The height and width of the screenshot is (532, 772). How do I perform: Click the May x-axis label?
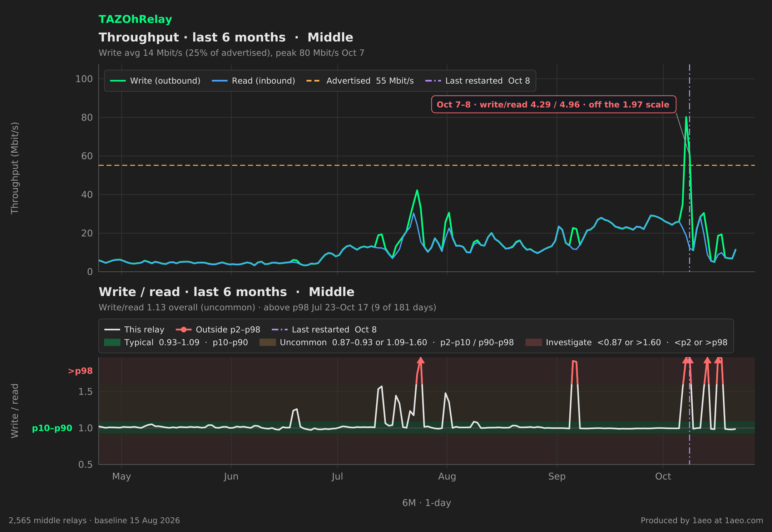coord(122,477)
